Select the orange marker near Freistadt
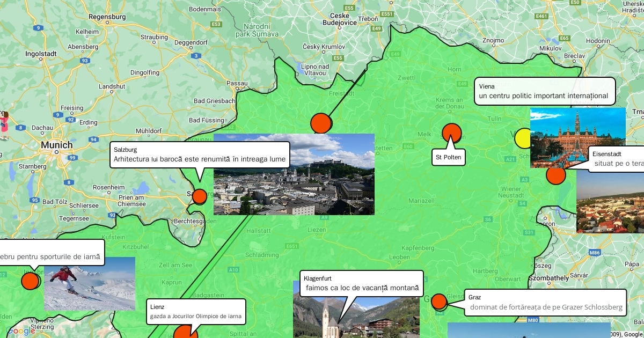 tap(321, 123)
